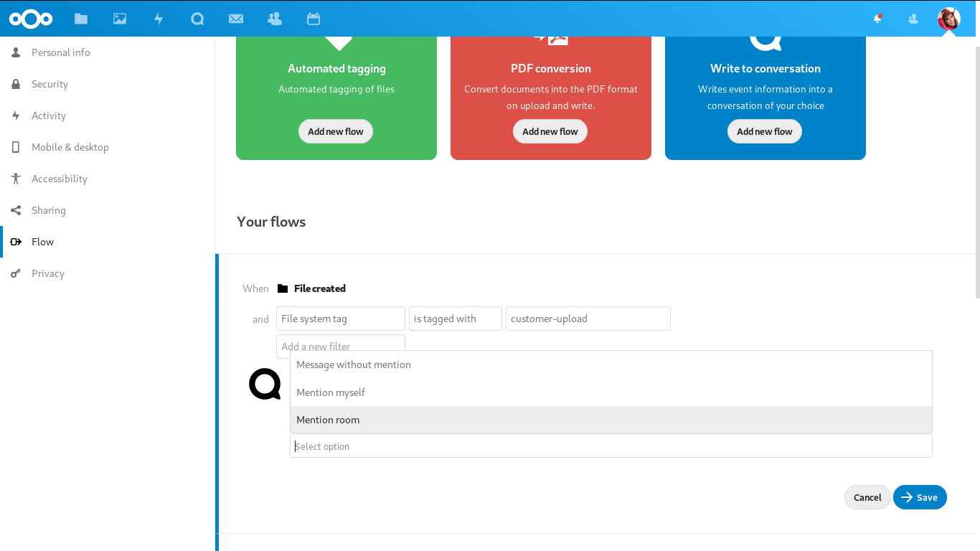This screenshot has width=980, height=551.
Task: Save the flow rule
Action: coord(920,497)
